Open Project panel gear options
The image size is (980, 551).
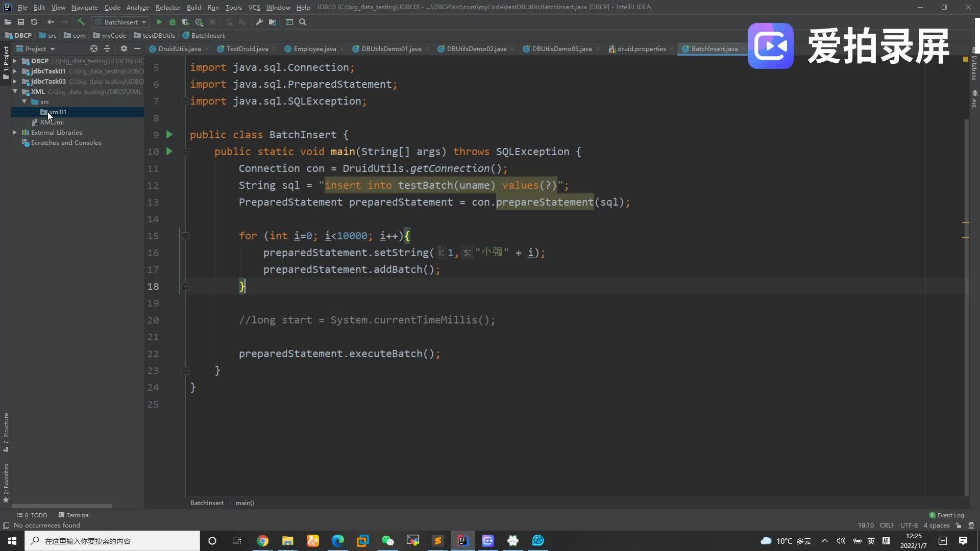124,48
